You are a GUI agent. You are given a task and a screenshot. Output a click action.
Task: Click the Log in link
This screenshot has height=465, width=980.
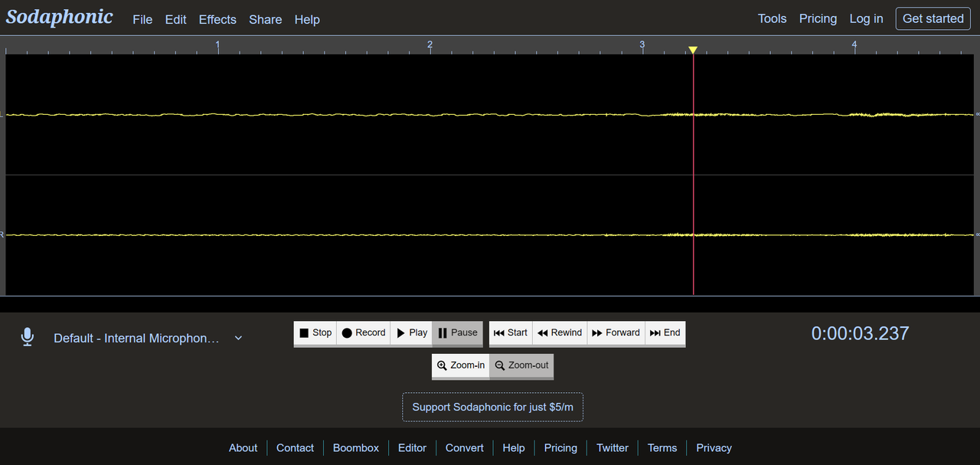tap(866, 18)
